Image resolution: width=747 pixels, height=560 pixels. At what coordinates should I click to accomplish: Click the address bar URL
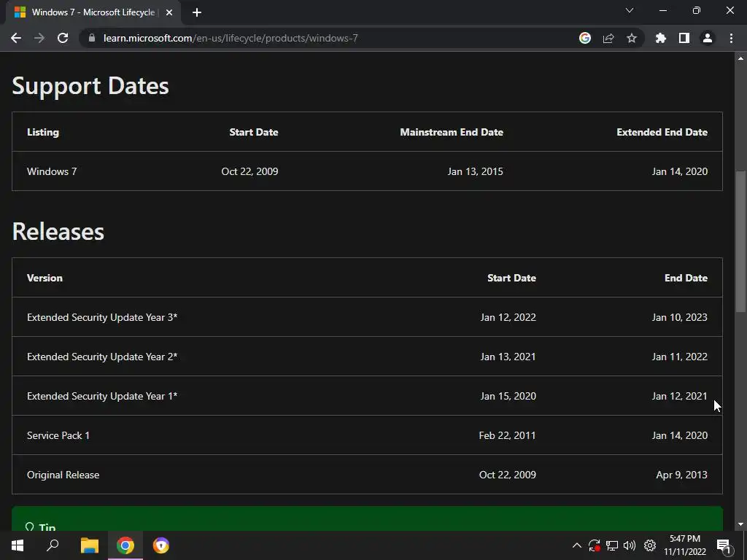coord(231,38)
